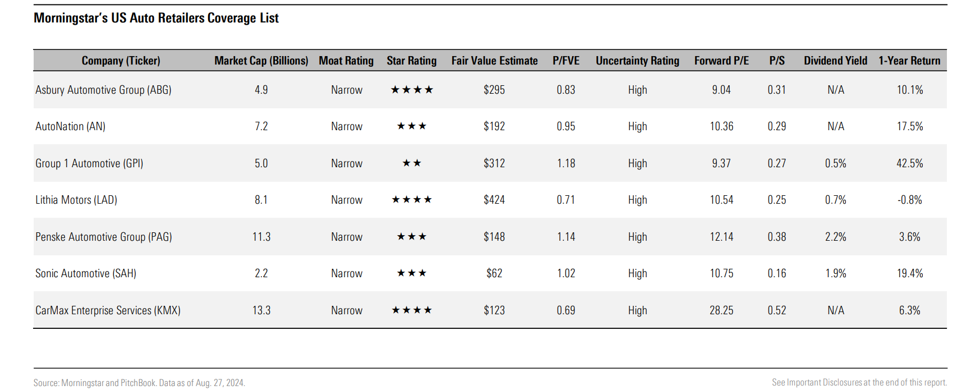Viewport: 980px width, 390px height.
Task: Select the Lithia Motors (LAD) row name
Action: (76, 200)
